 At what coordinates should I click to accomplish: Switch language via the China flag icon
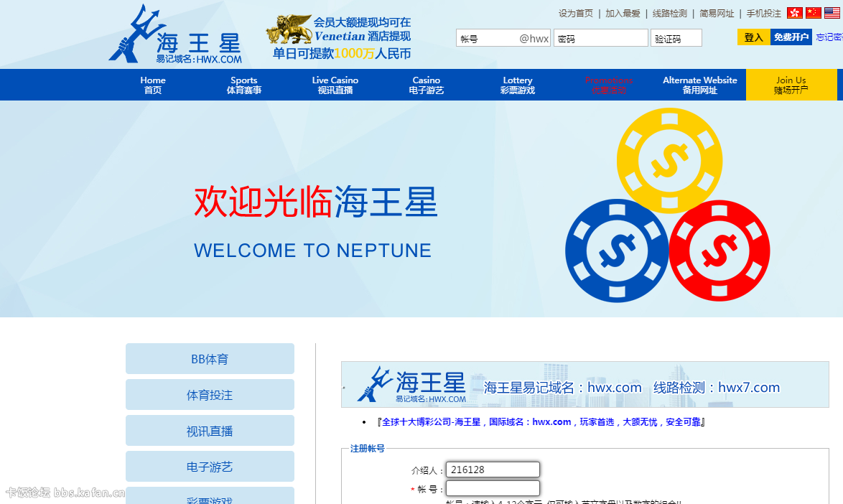[813, 13]
